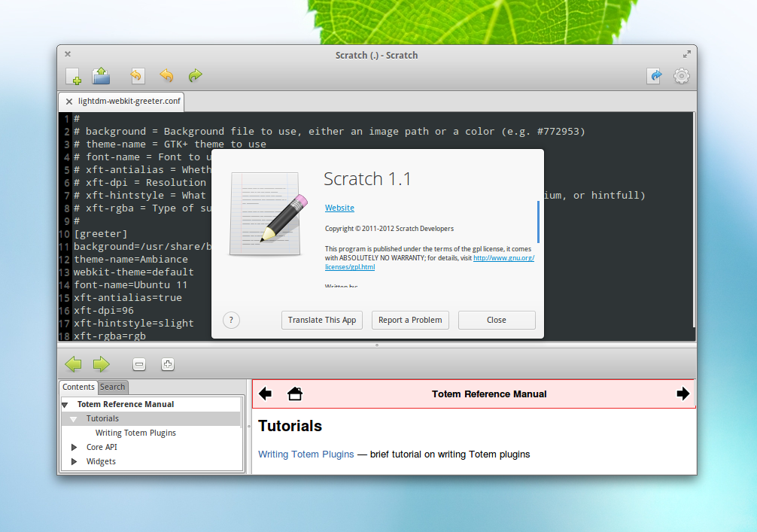Click on the xft-dpi=96 line

(x=103, y=311)
